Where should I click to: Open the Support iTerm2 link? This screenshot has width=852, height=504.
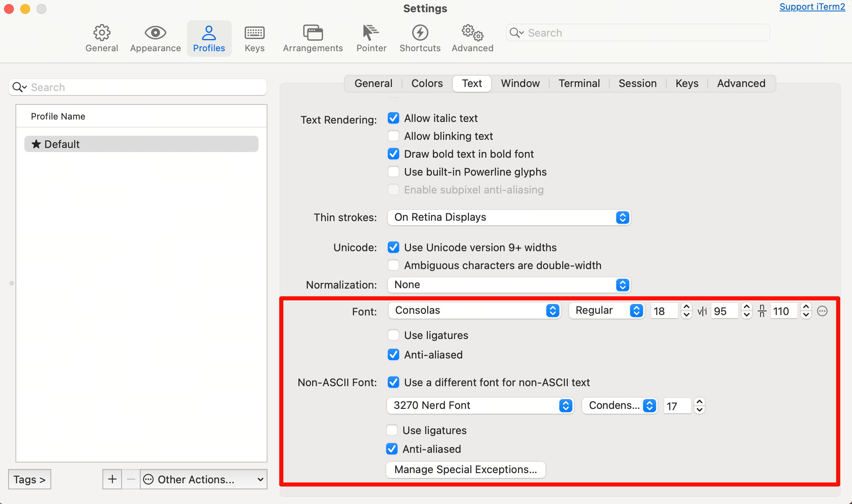click(x=812, y=7)
